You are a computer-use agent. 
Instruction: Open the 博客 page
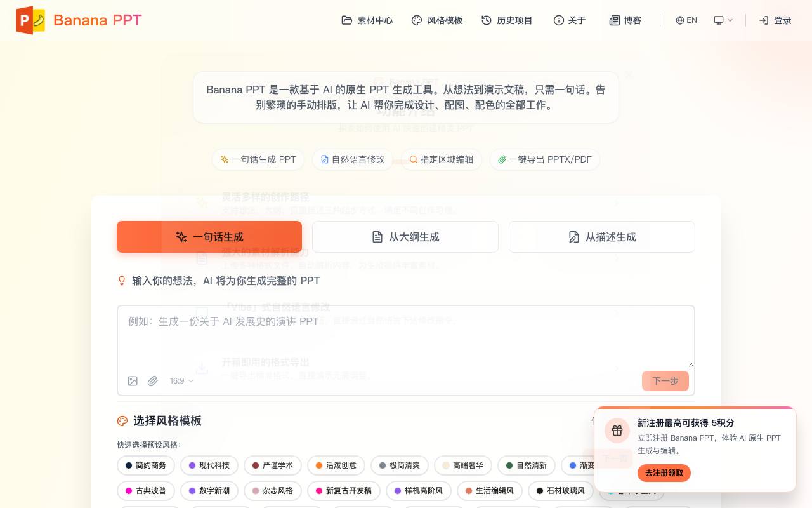pyautogui.click(x=625, y=20)
